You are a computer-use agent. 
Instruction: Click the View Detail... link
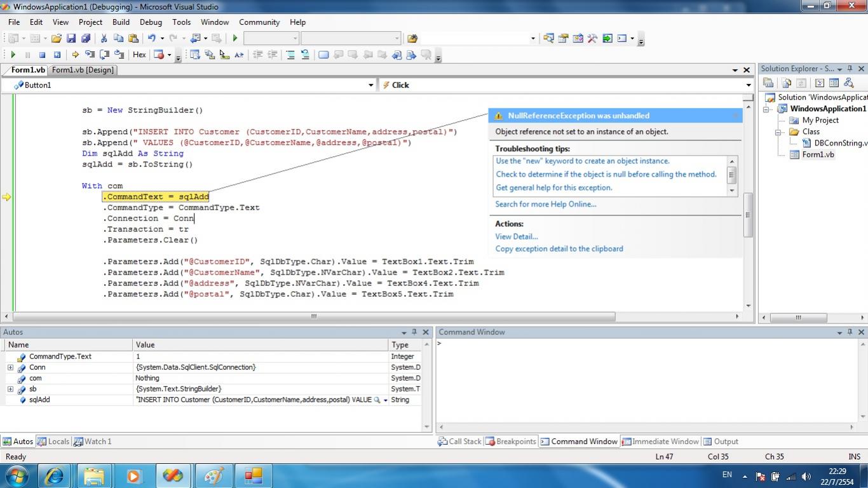[517, 236]
